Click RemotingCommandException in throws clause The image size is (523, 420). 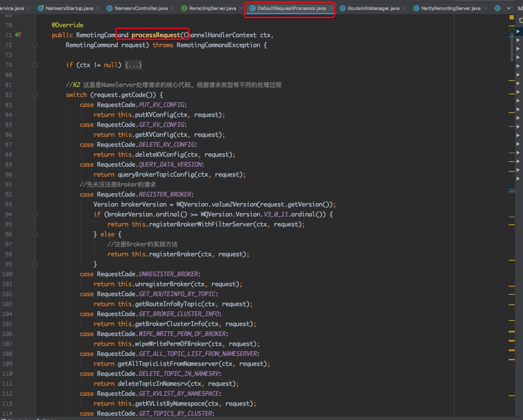(218, 45)
